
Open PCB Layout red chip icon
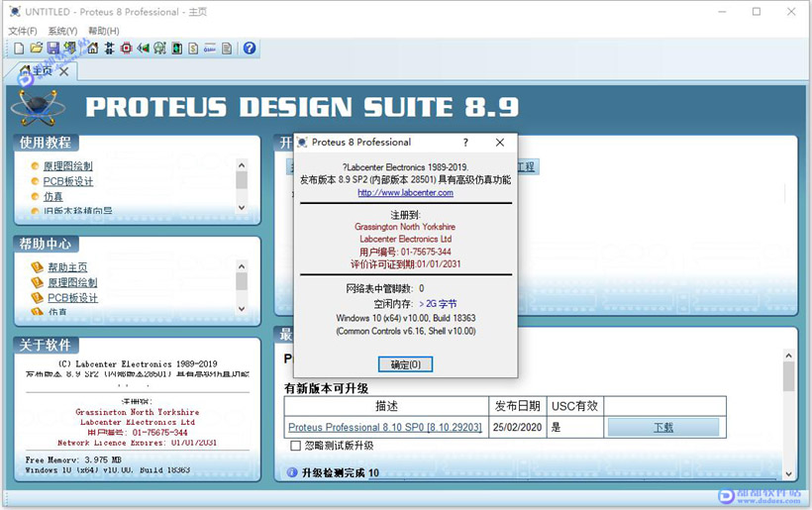(127, 49)
